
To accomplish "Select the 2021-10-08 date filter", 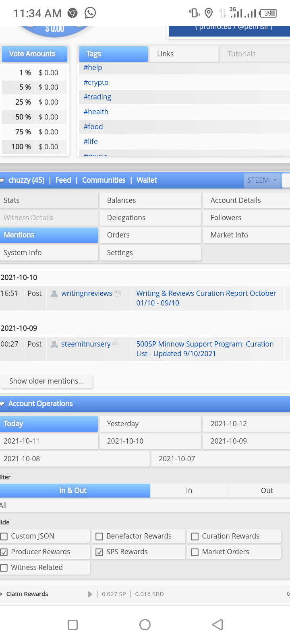I will (75, 459).
